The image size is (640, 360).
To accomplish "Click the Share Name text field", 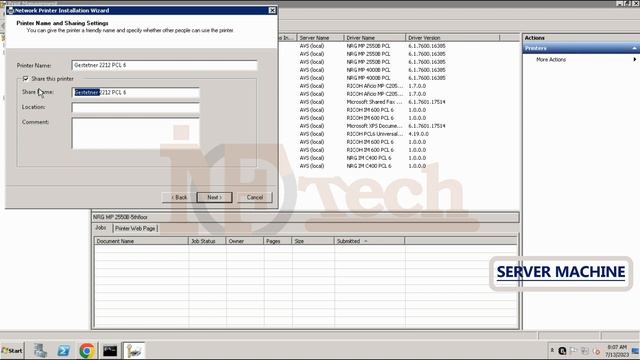I will click(136, 93).
